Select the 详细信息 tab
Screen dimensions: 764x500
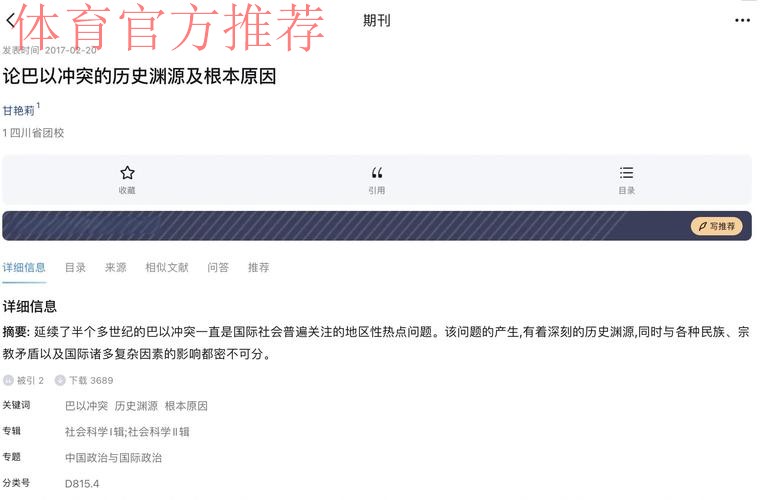coord(24,268)
